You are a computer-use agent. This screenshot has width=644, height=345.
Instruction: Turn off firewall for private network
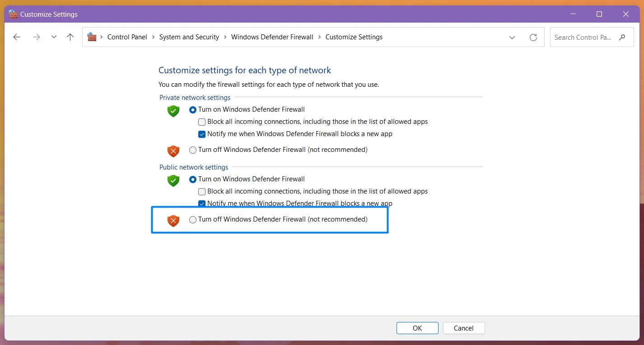[x=193, y=150]
